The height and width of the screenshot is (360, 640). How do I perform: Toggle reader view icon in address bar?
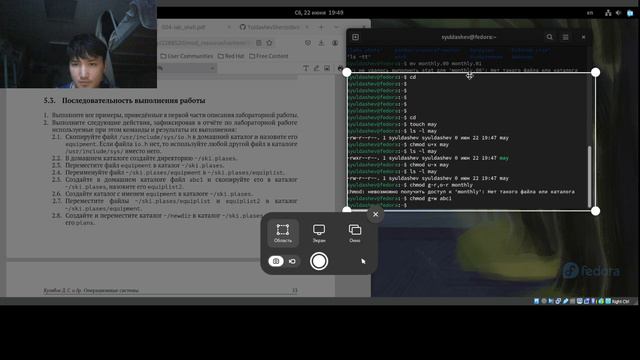pyautogui.click(x=258, y=43)
